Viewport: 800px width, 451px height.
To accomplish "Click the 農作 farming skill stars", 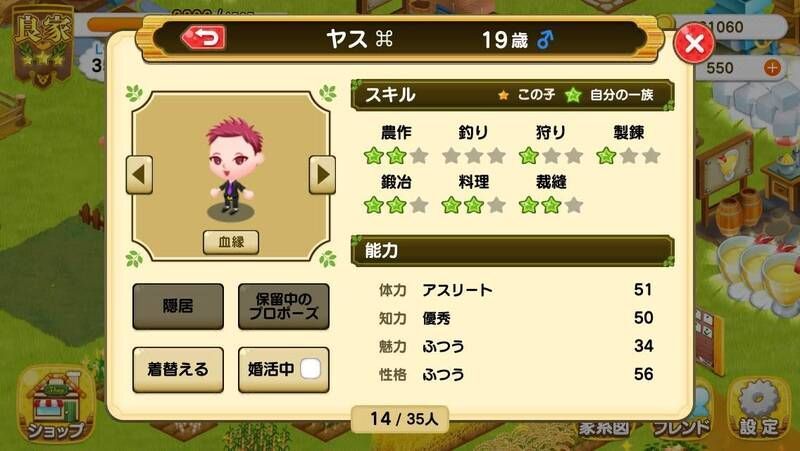I will 396,156.
